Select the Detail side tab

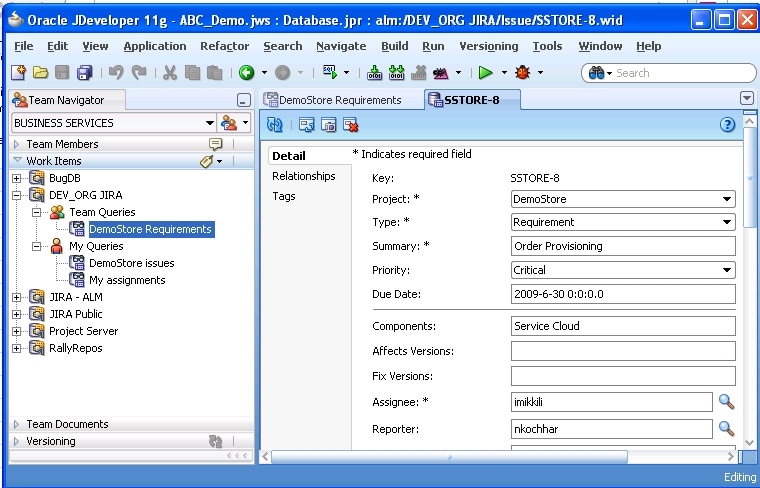pos(289,156)
